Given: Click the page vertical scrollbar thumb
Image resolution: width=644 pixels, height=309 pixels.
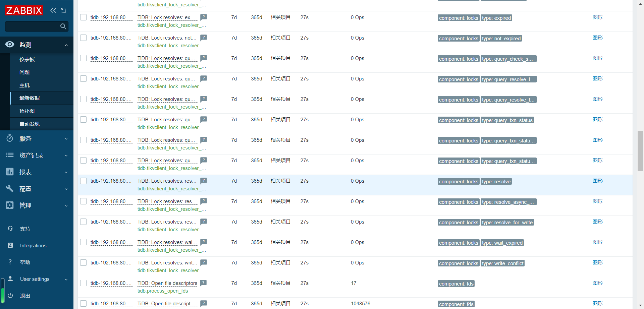Looking at the screenshot, I should [640, 151].
